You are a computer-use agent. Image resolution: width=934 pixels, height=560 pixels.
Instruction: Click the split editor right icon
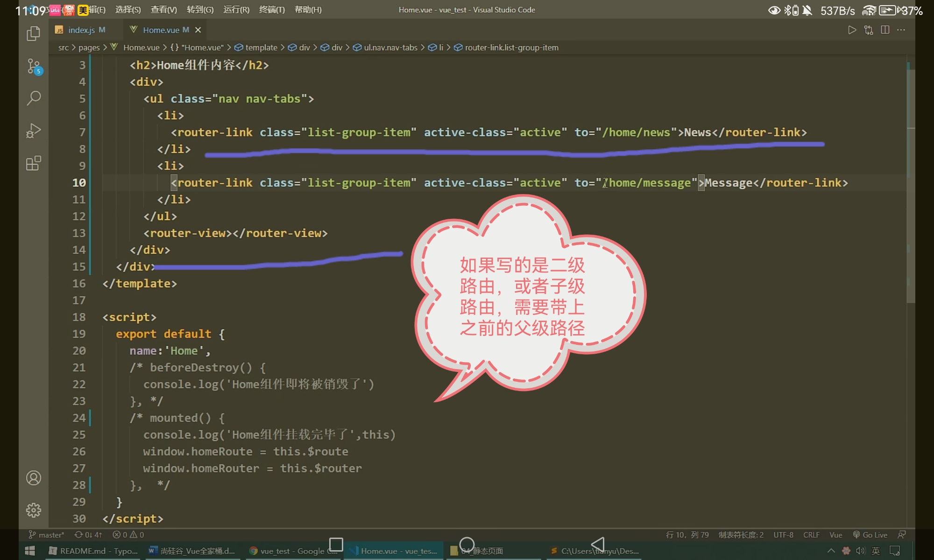coord(884,30)
